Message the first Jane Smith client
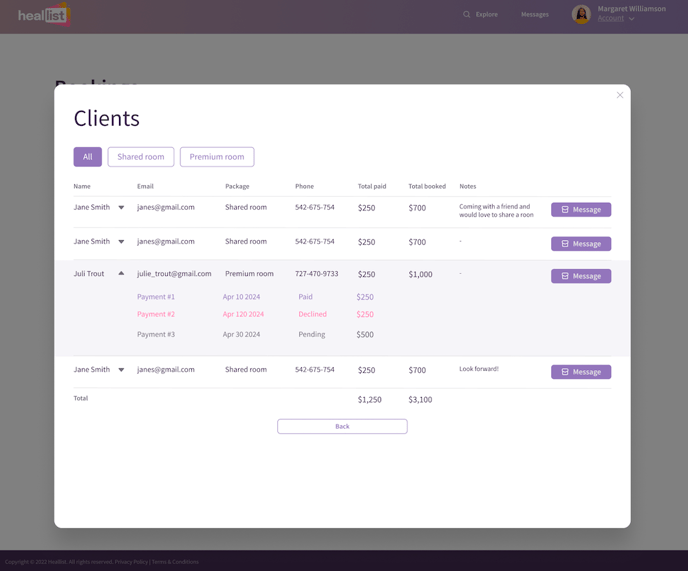Viewport: 688px width, 571px height. tap(581, 210)
